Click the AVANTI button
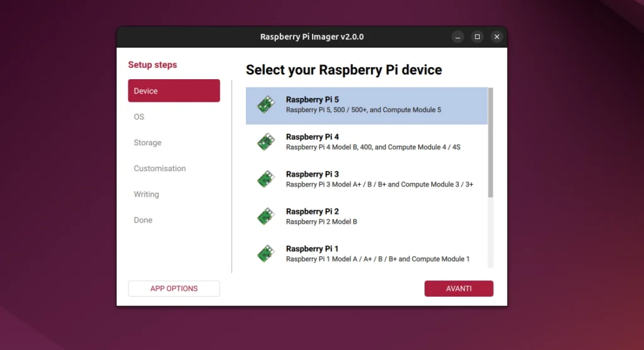 pyautogui.click(x=458, y=288)
